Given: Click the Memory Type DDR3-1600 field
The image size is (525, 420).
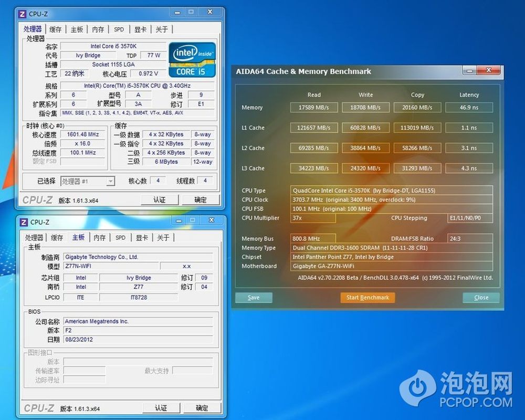Looking at the screenshot, I should 392,248.
